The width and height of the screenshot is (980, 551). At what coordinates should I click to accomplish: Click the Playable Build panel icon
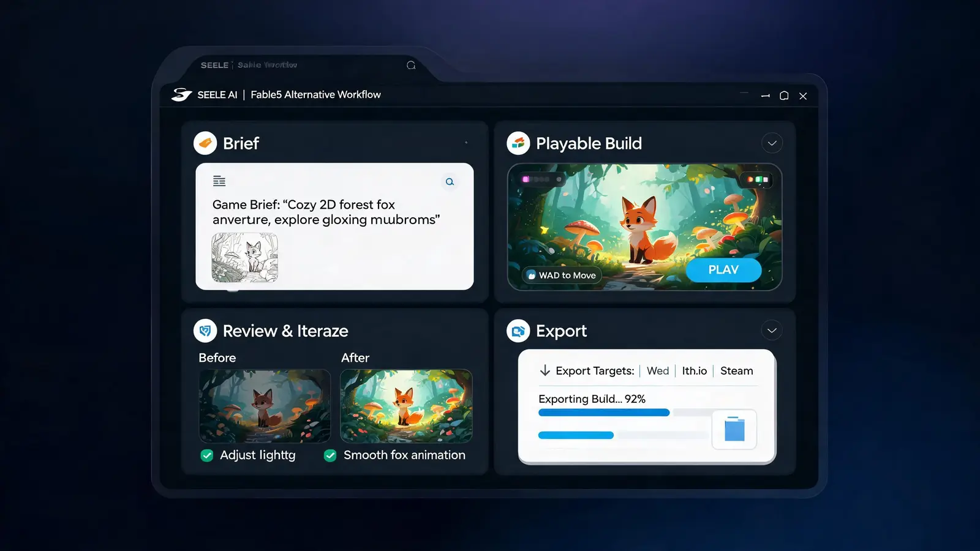[518, 143]
